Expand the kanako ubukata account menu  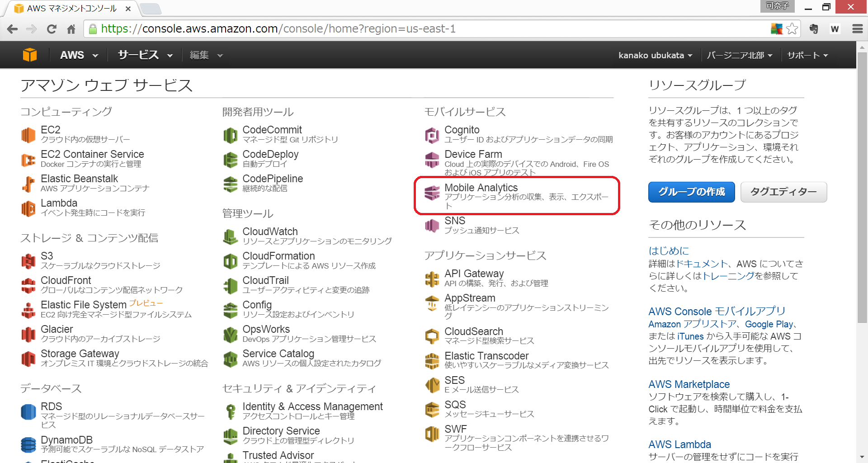coord(655,55)
